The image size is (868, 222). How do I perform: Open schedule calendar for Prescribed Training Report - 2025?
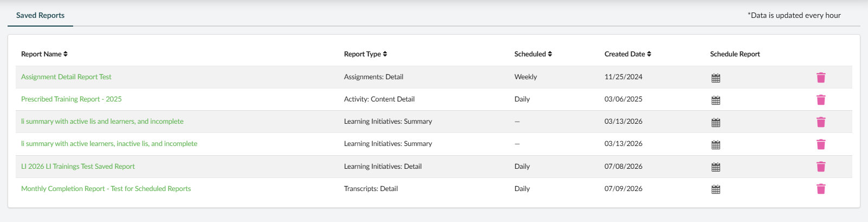click(716, 100)
